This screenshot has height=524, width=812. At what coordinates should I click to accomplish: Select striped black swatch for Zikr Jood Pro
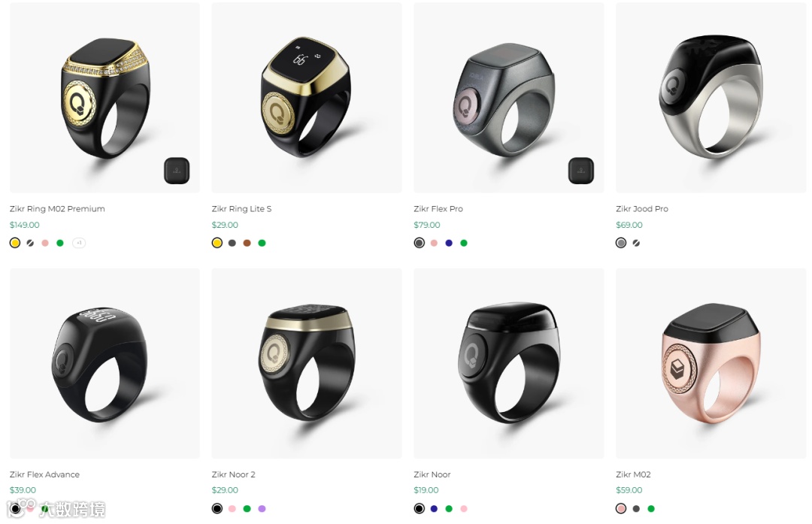pos(636,243)
